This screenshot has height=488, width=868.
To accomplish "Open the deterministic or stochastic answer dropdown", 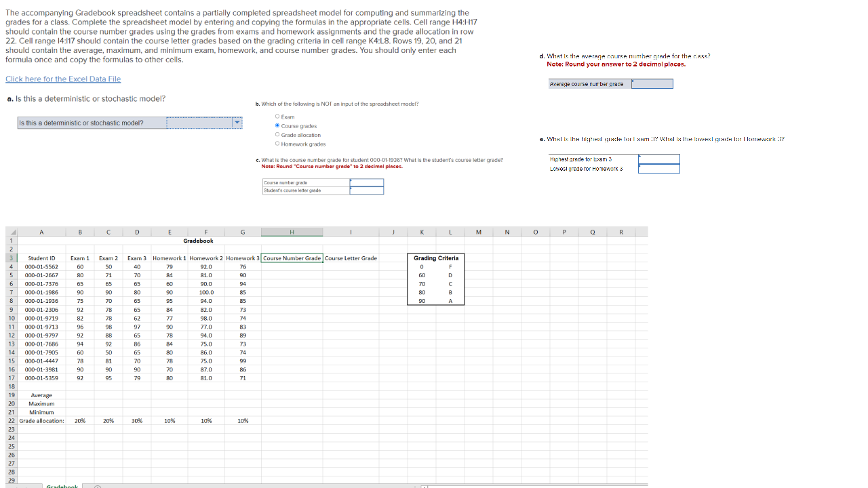I will [x=235, y=123].
